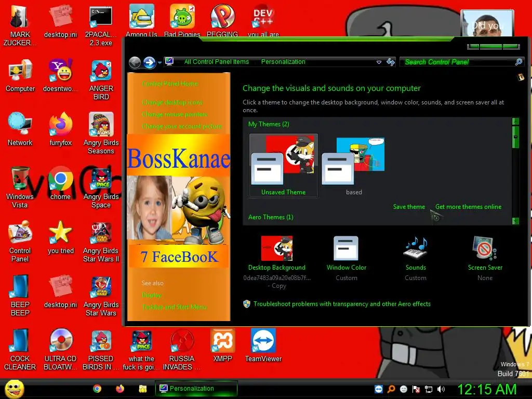This screenshot has width=532, height=399.
Task: Expand the recent pages dropdown arrow
Action: [159, 63]
